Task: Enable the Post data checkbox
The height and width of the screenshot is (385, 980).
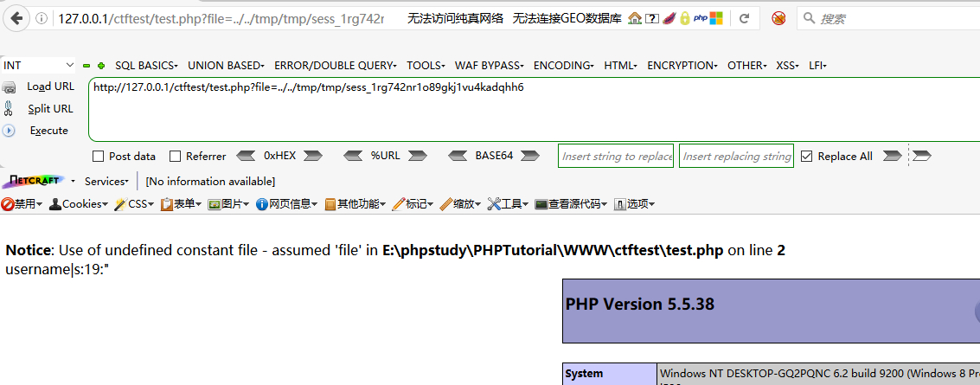Action: pyautogui.click(x=99, y=157)
